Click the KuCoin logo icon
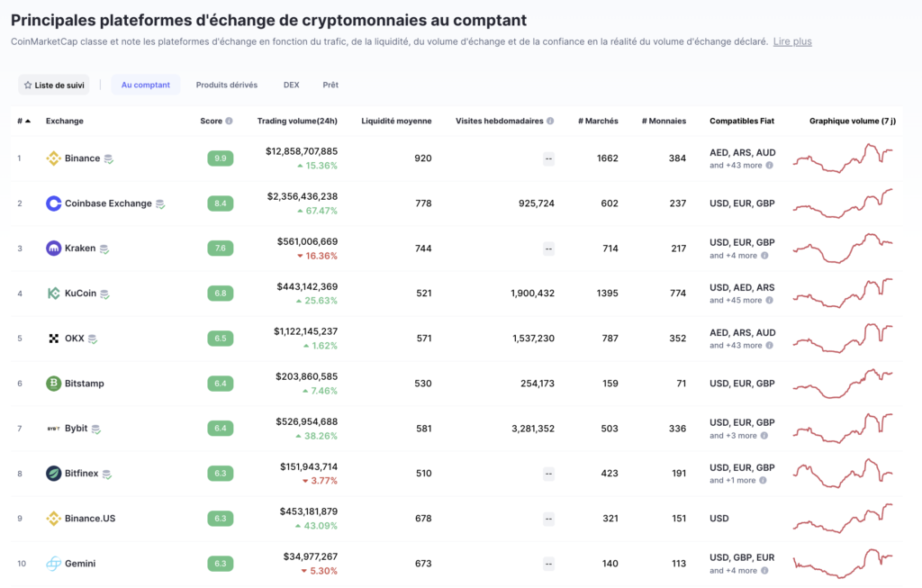Viewport: 922px width, 588px height. (53, 294)
